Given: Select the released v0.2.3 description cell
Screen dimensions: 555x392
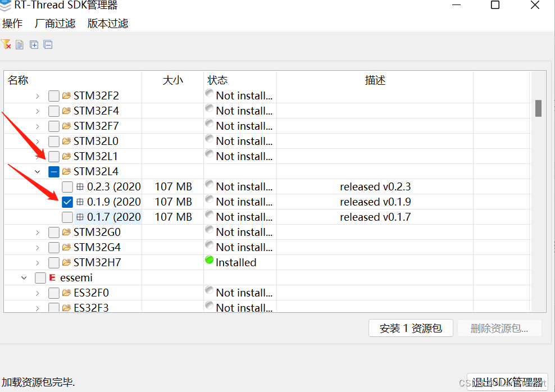Looking at the screenshot, I should point(375,186).
